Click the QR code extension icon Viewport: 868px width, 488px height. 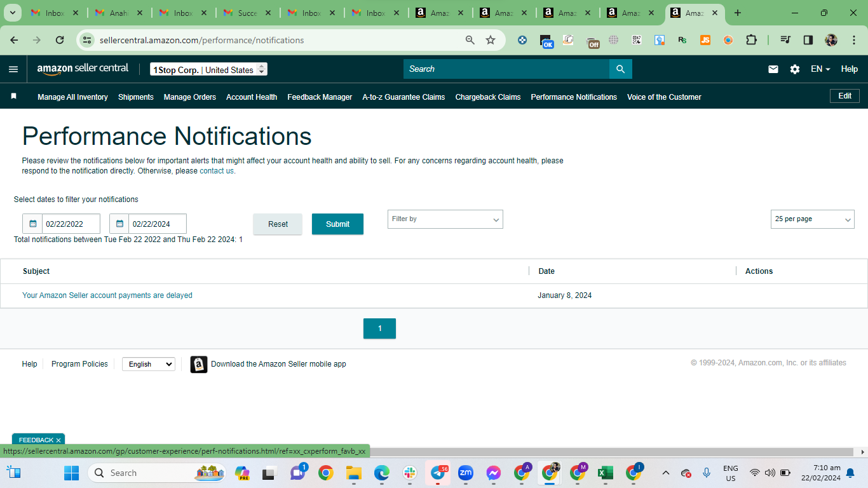(x=637, y=40)
